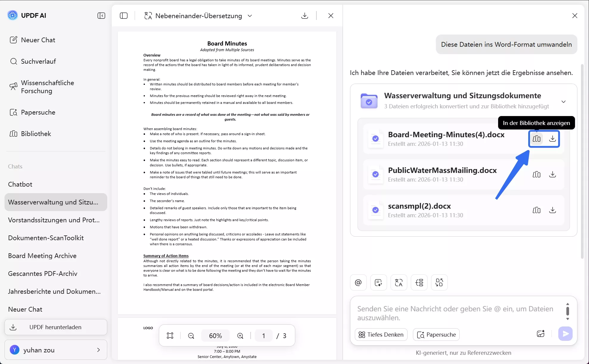
Task: Download the scansmpl(2).docx file
Action: (x=552, y=210)
